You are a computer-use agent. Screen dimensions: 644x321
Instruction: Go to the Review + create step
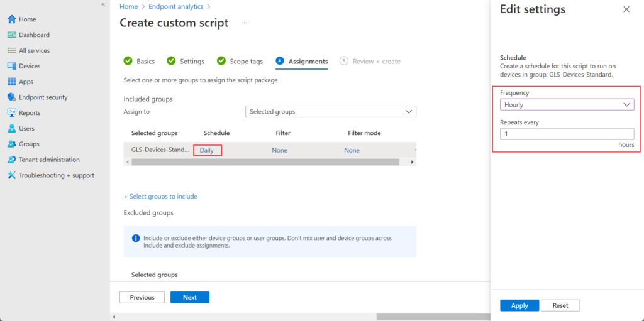tap(370, 61)
